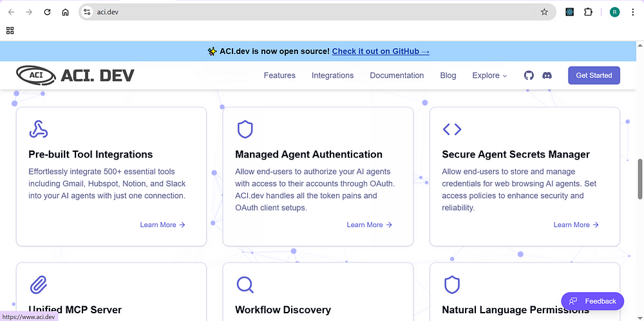
Task: Click the magnifier icon on Workflow Discovery
Action: coord(245,284)
